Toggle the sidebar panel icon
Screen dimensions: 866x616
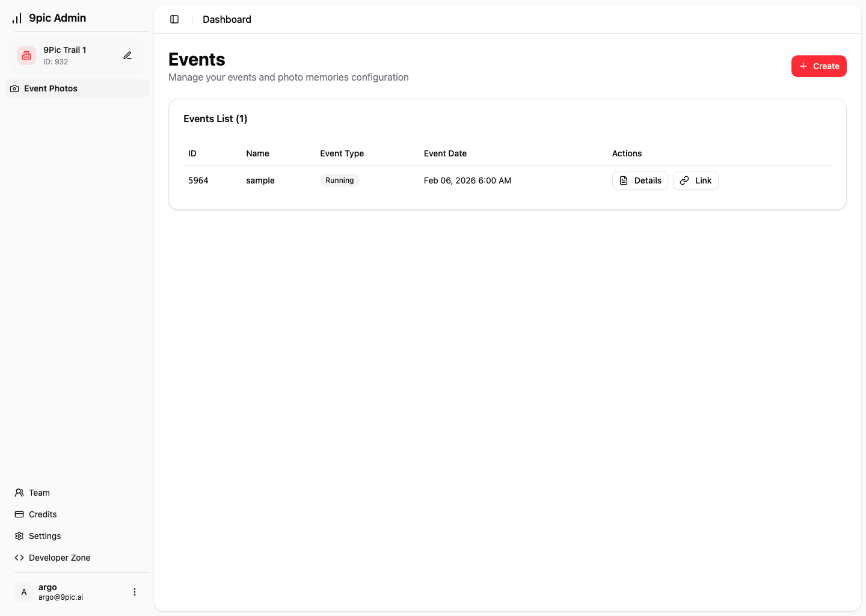click(174, 19)
